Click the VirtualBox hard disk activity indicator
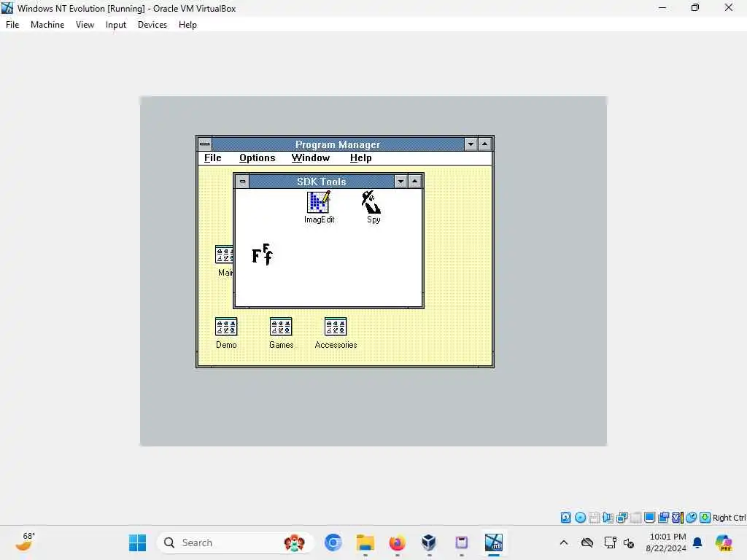 (565, 518)
